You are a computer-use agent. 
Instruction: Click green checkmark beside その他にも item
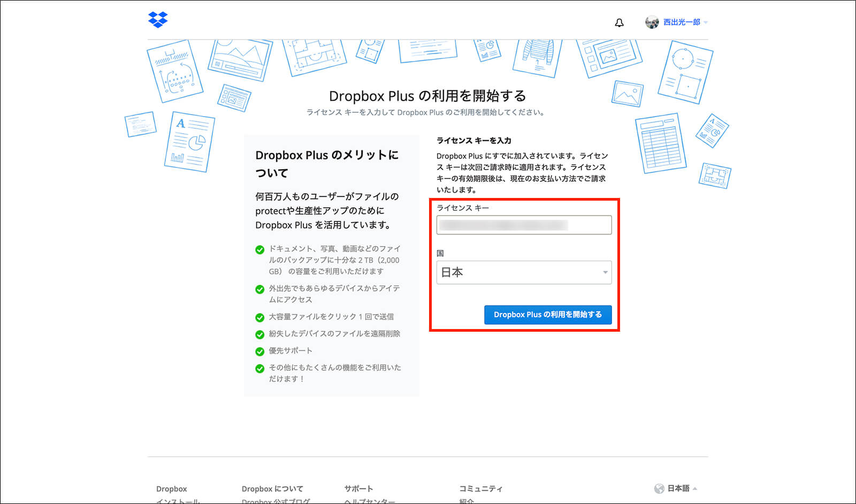click(260, 369)
